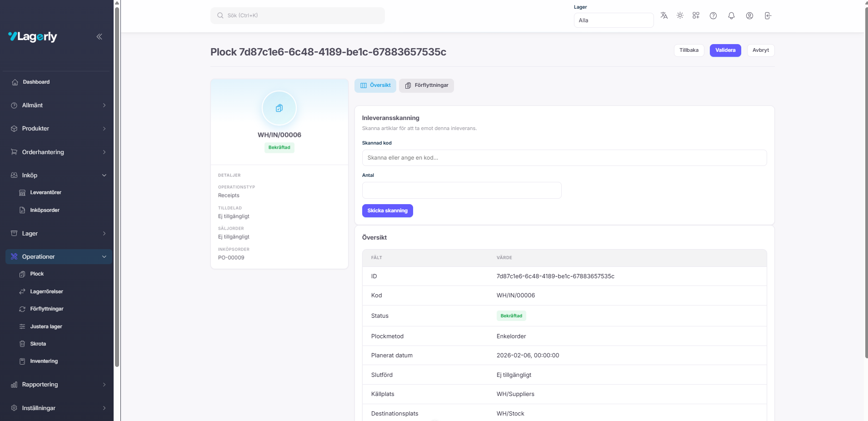Collapse sidebar with double chevron icon
Screen dimensions: 868x421
[x=99, y=37]
